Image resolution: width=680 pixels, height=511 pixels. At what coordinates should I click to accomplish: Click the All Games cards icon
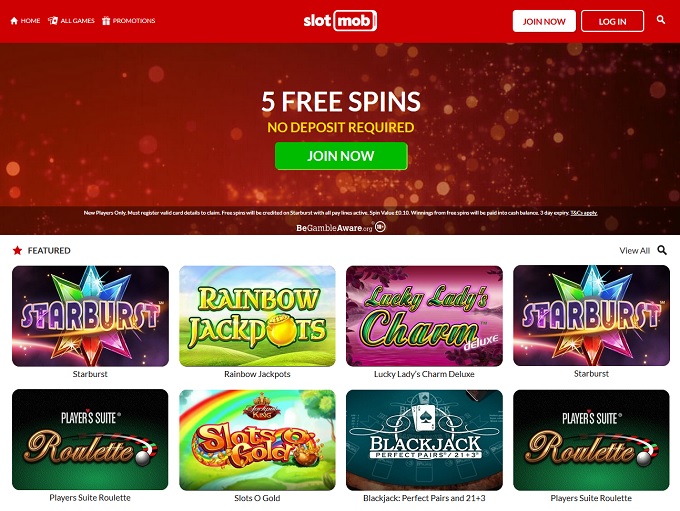pos(52,20)
